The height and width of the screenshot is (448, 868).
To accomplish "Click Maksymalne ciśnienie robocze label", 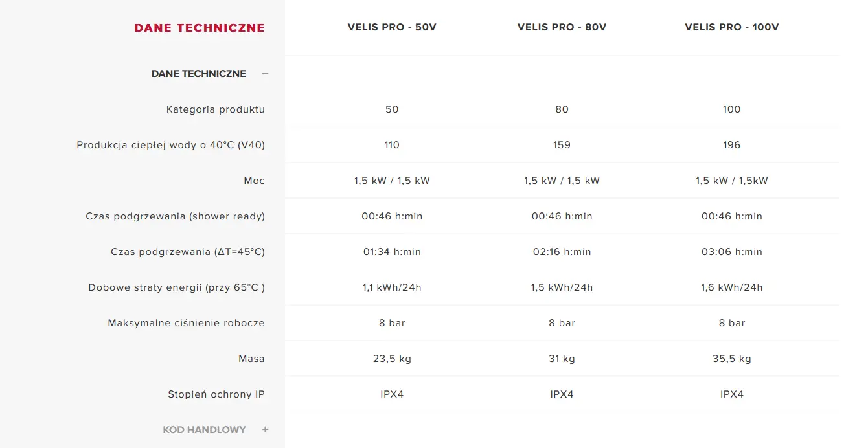I will 187,323.
